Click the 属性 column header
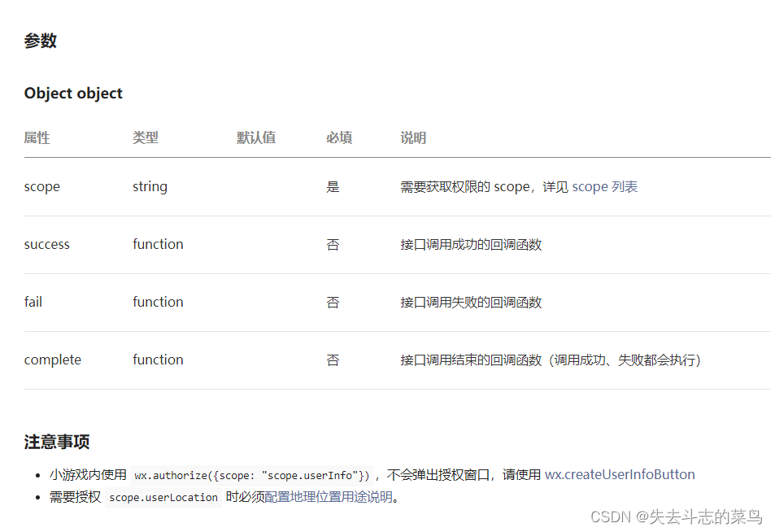The width and height of the screenshot is (775, 532). (37, 138)
